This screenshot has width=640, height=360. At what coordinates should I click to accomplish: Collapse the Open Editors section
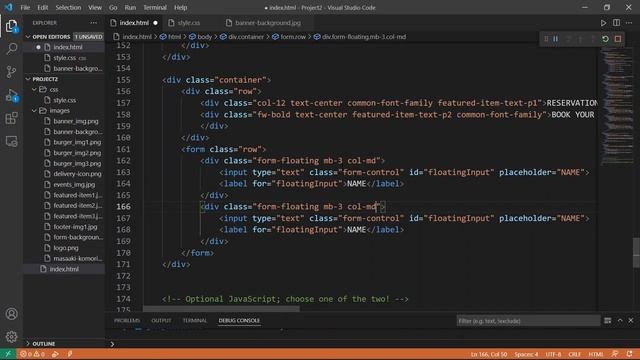click(28, 37)
